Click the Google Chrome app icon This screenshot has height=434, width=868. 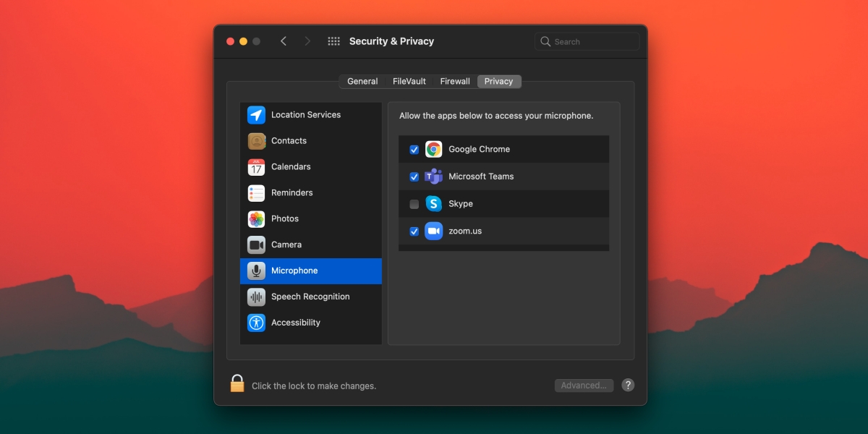click(433, 150)
